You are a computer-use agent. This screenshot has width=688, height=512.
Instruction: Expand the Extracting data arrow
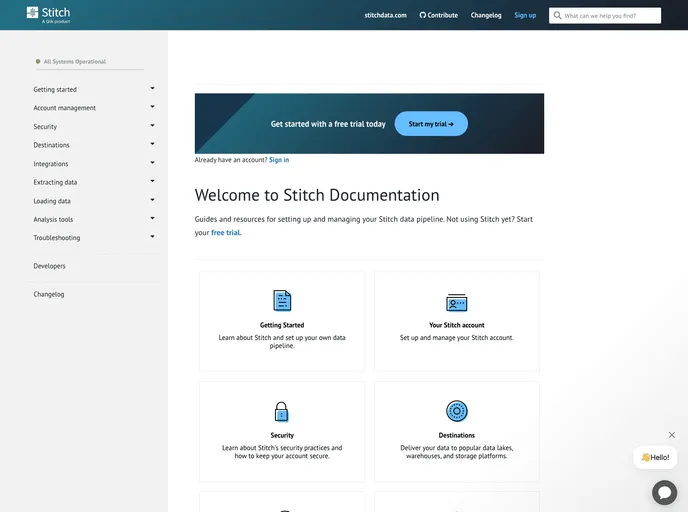(152, 182)
